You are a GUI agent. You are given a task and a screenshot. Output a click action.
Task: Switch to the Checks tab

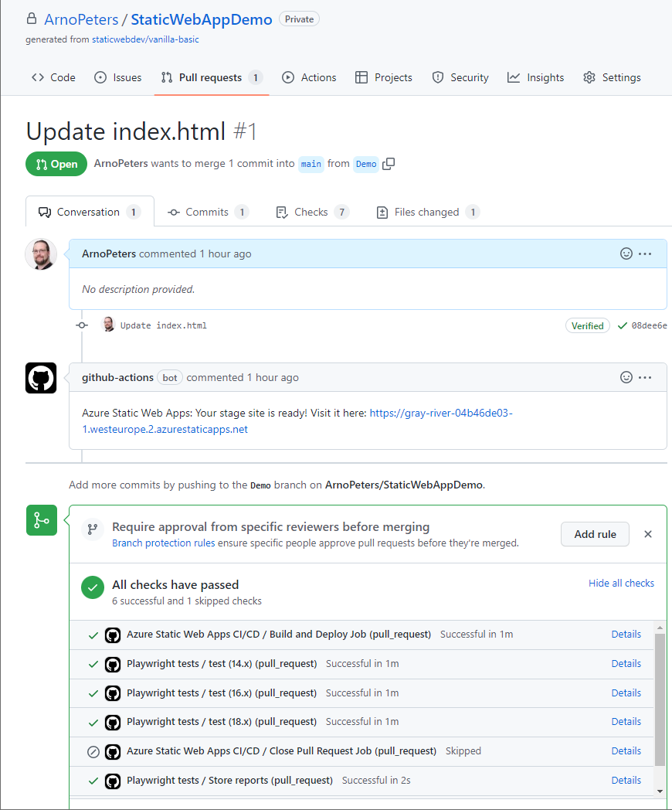pyautogui.click(x=313, y=212)
